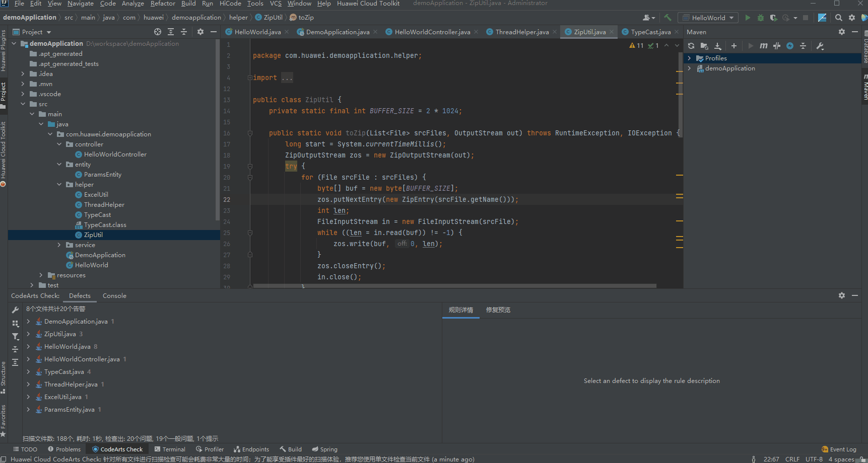
Task: Switch to the TypeCast.java editor tab
Action: [650, 32]
